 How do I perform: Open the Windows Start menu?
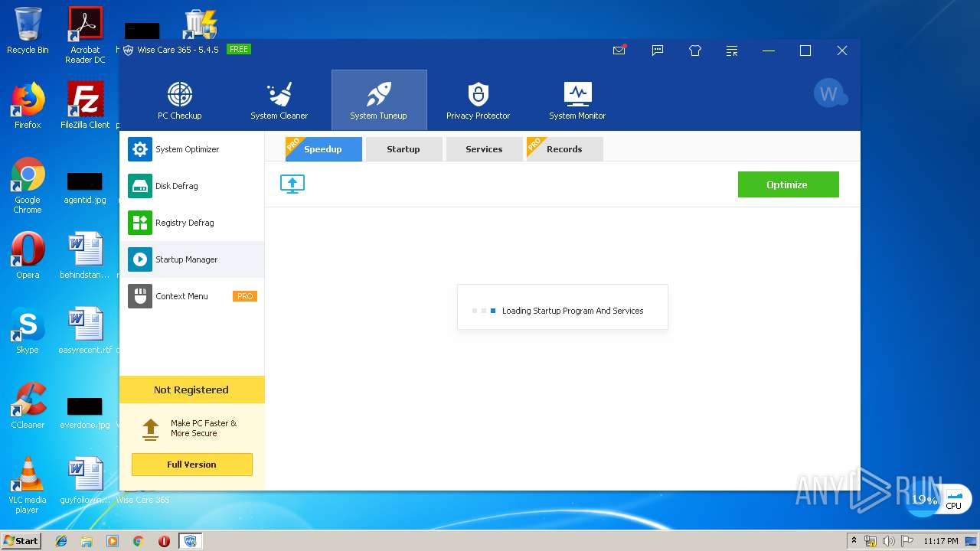(21, 540)
